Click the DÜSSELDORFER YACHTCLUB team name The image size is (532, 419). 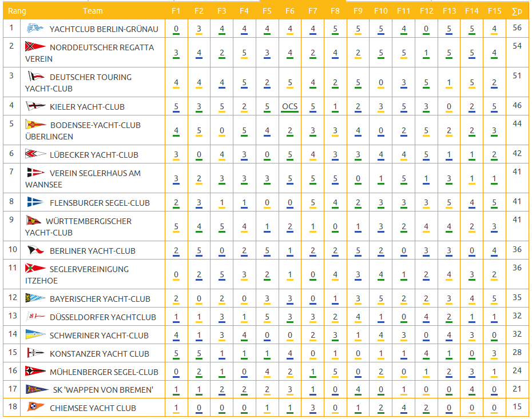point(103,317)
